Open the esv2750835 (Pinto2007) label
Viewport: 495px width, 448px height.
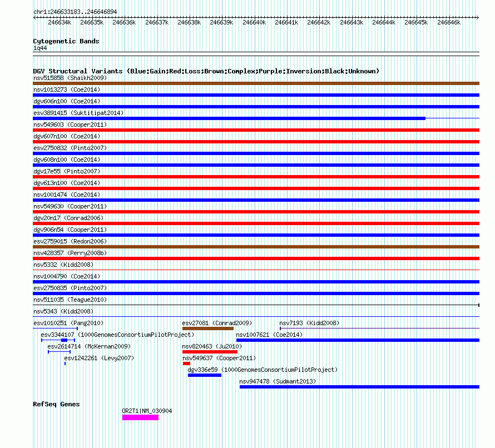(70, 288)
